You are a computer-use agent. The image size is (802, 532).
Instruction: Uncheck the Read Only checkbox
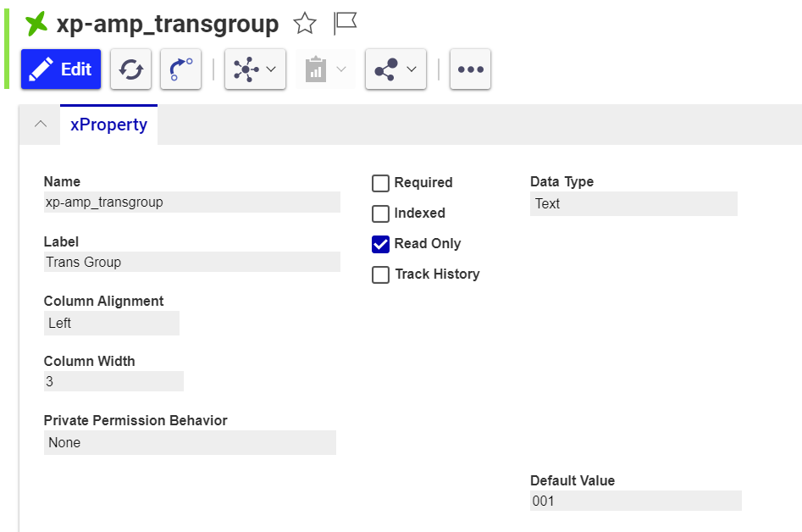(x=381, y=244)
